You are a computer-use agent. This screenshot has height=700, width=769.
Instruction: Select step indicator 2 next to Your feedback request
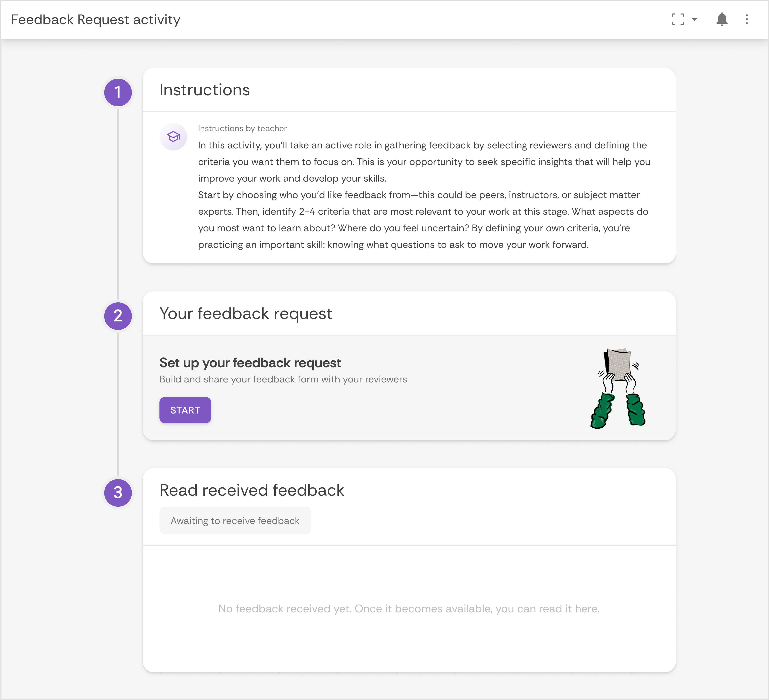tap(118, 316)
